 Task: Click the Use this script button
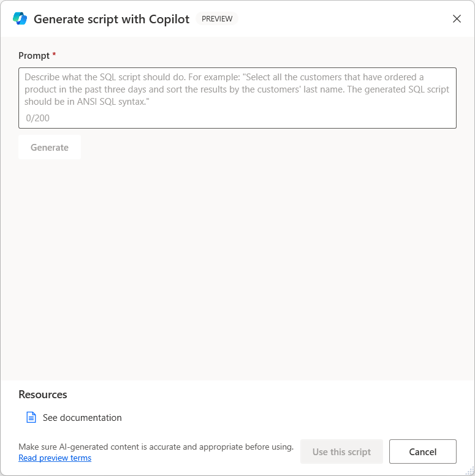pos(341,451)
